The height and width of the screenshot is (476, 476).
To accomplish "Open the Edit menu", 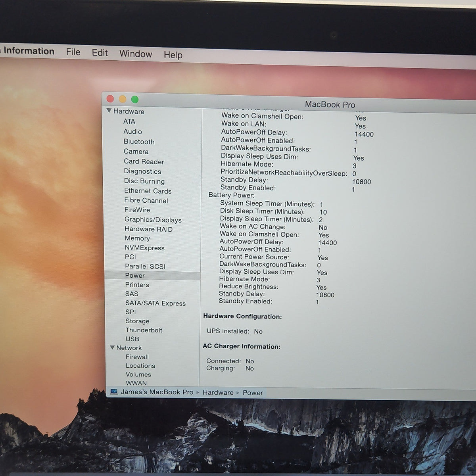I will coord(100,53).
